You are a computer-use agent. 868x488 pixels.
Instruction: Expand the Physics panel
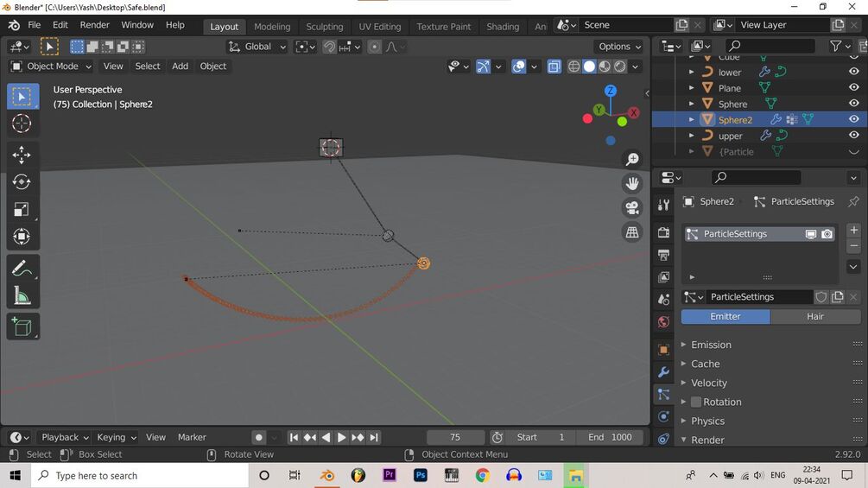707,421
